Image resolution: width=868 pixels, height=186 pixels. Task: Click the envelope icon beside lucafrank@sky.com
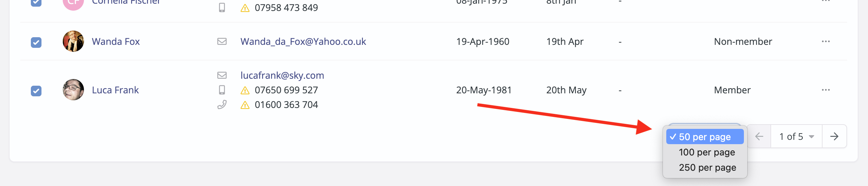(222, 75)
